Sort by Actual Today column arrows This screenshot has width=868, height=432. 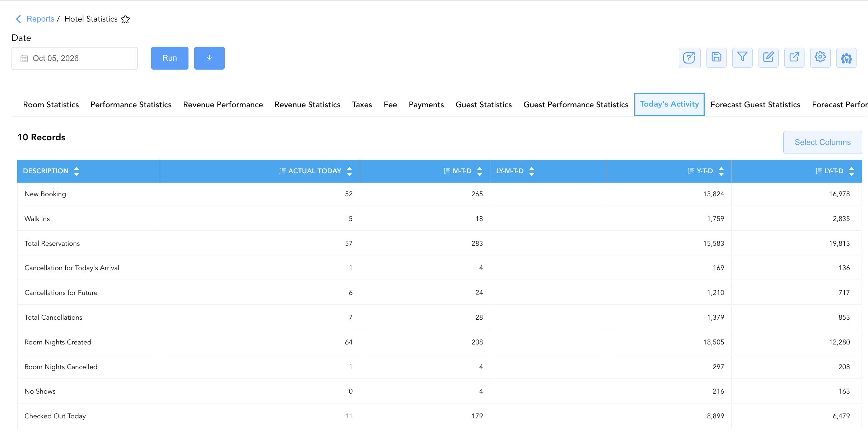(349, 171)
